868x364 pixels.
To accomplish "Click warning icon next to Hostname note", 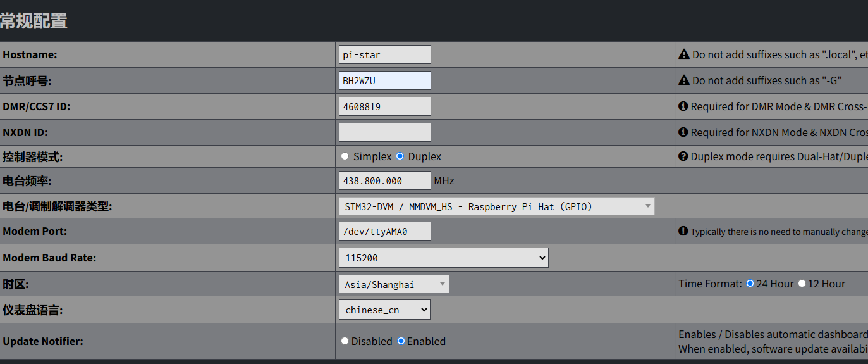I will tap(683, 54).
